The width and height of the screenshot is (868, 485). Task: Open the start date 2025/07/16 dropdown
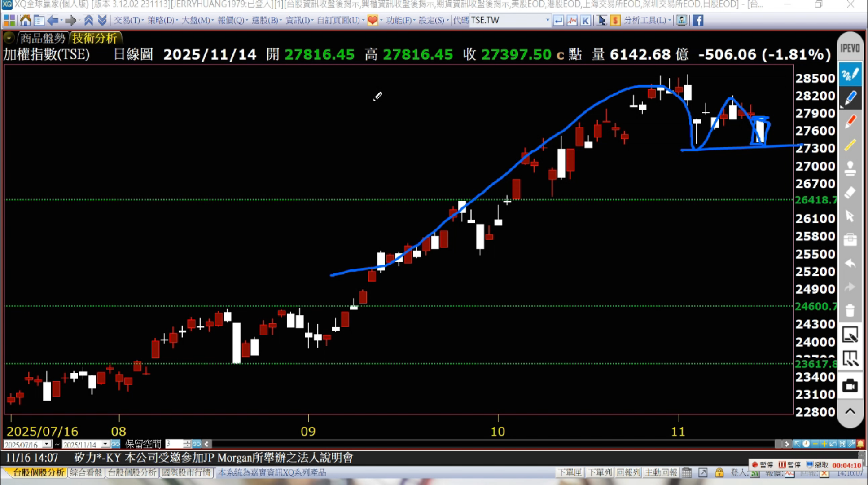click(47, 444)
